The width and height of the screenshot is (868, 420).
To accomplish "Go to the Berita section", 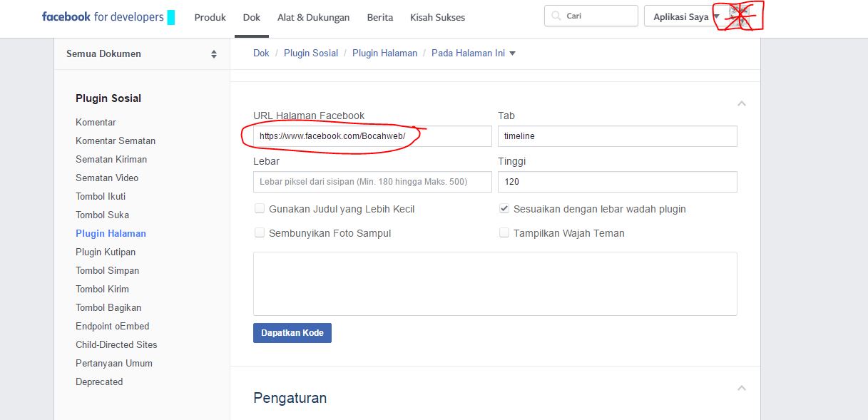I will pyautogui.click(x=380, y=17).
